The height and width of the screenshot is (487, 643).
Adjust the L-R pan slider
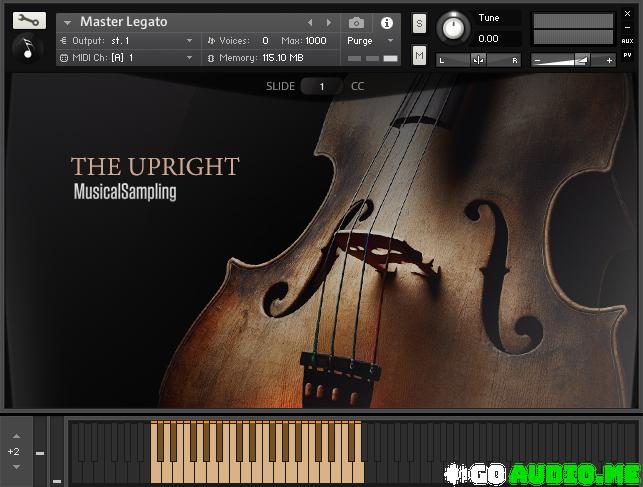(478, 60)
